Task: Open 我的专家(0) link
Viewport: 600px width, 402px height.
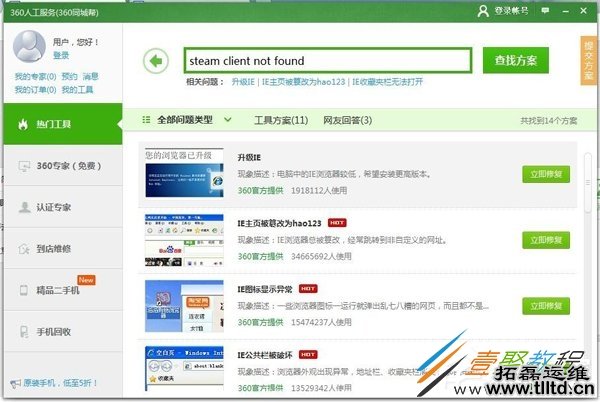Action: tap(35, 76)
